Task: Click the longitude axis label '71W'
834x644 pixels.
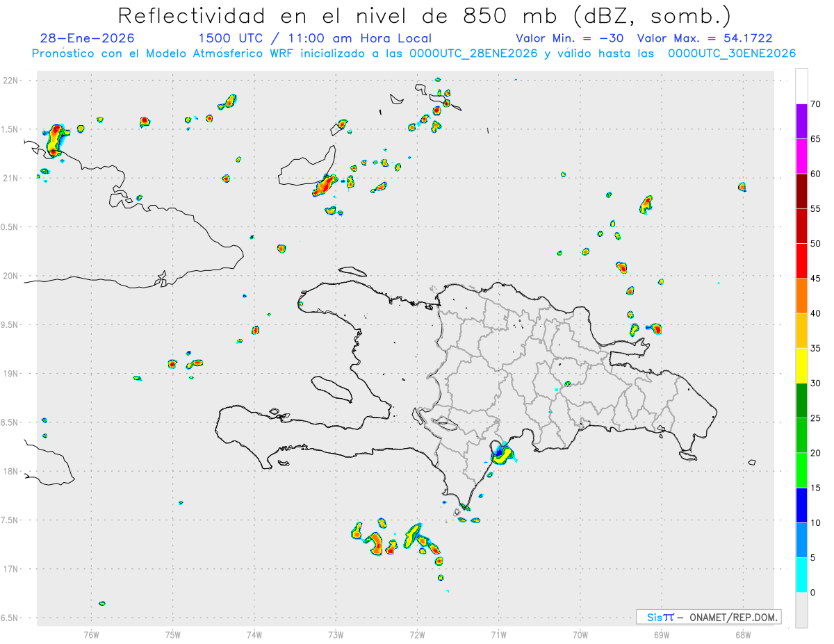Action: click(x=498, y=634)
